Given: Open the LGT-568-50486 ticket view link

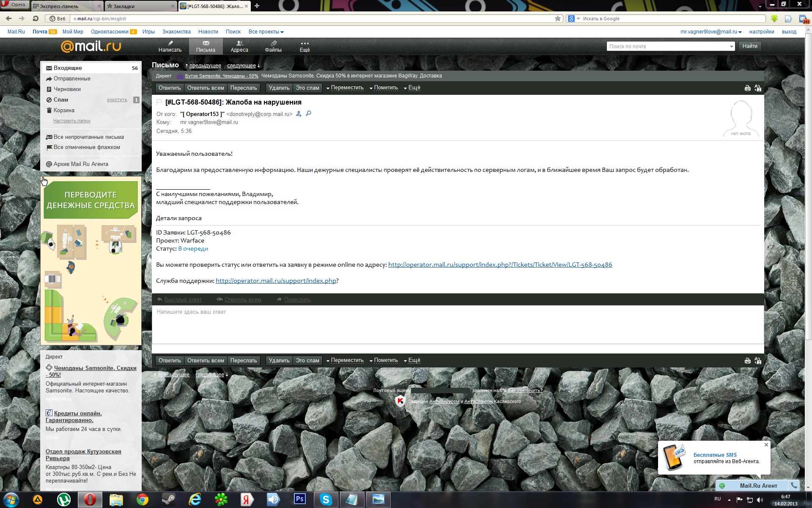Looking at the screenshot, I should point(500,265).
